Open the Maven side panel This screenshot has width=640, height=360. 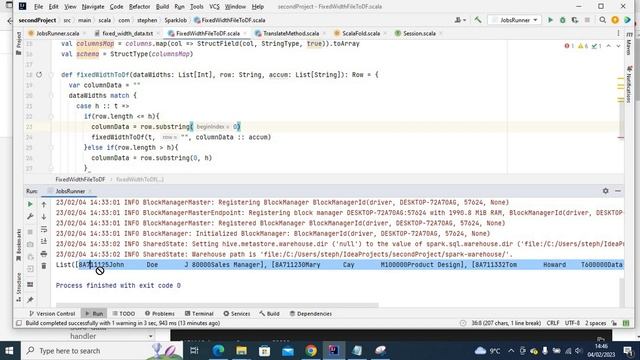click(x=629, y=43)
